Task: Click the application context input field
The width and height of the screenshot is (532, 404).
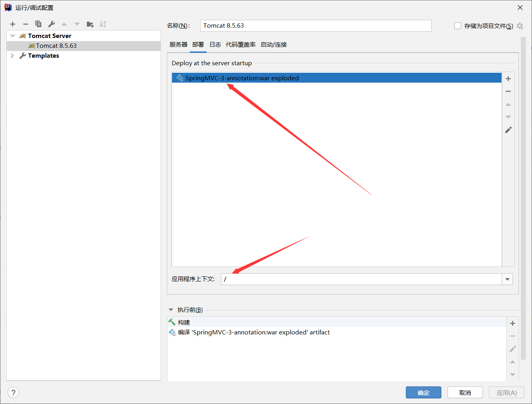Action: [362, 279]
